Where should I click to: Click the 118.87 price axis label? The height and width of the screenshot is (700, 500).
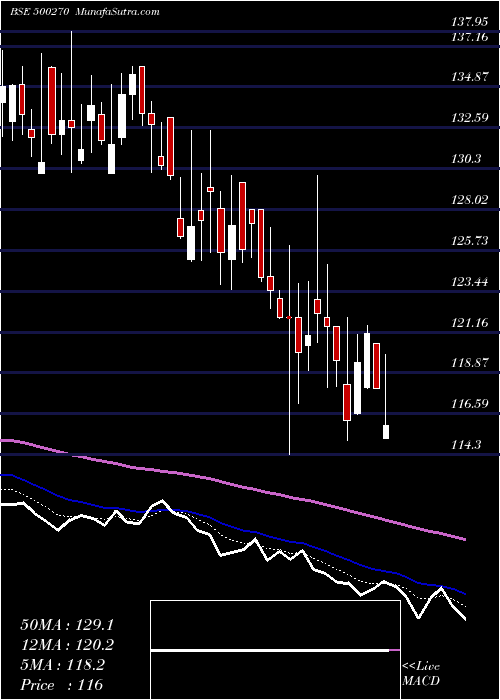(469, 363)
